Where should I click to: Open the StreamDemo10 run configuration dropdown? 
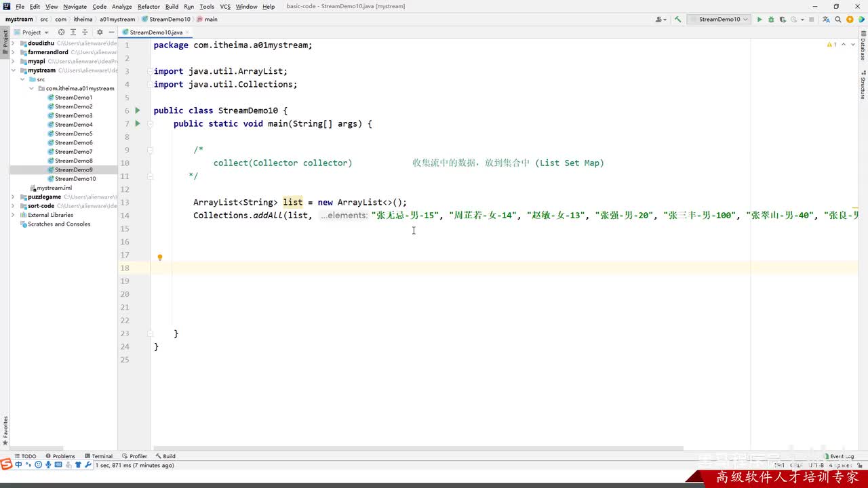719,19
